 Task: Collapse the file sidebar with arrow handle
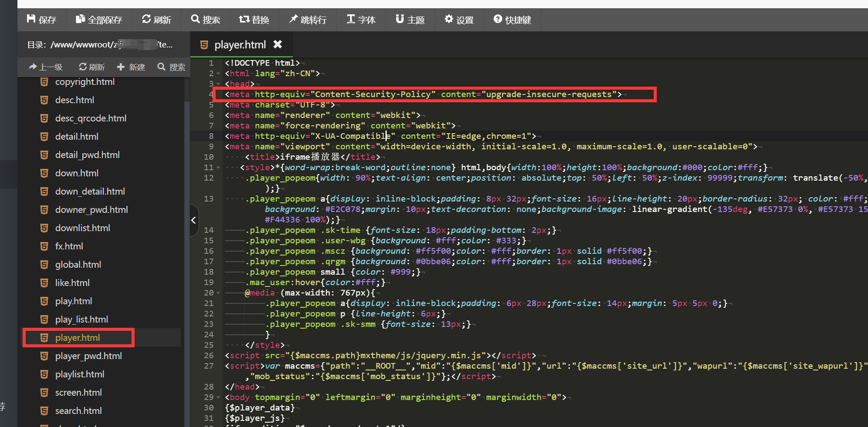point(194,220)
